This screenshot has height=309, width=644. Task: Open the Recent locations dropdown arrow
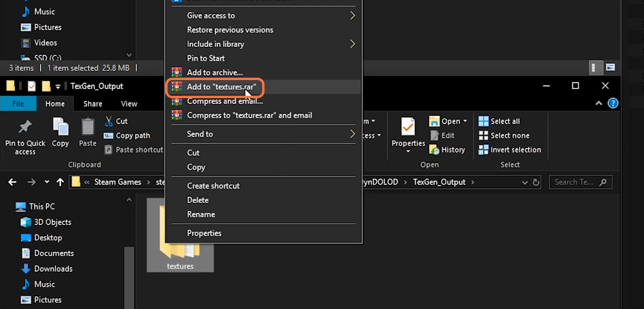tap(47, 182)
